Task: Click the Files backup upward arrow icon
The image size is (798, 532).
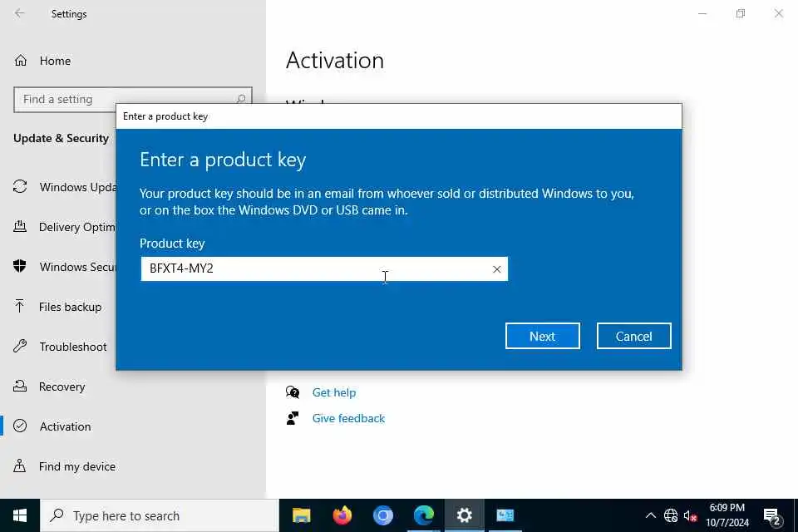Action: tap(19, 306)
